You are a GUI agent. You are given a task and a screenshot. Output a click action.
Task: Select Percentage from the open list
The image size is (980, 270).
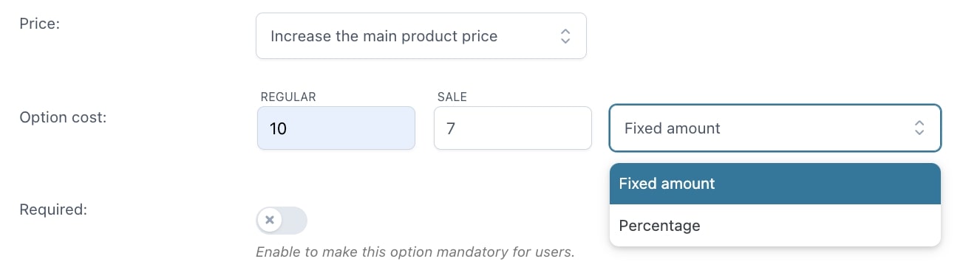pyautogui.click(x=775, y=226)
